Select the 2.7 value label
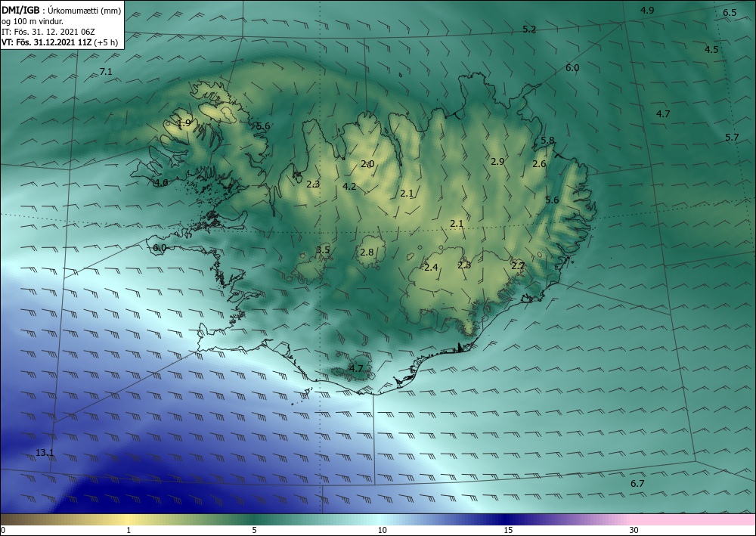756x536 pixels. (x=518, y=266)
